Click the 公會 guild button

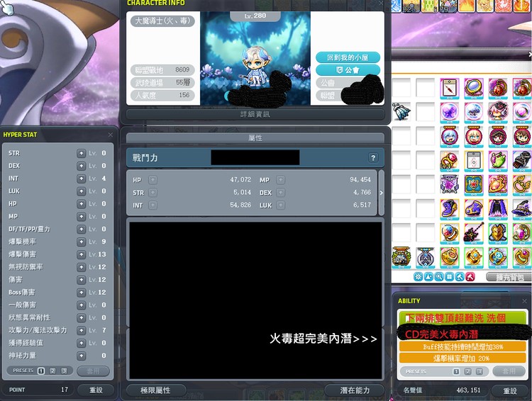[348, 70]
